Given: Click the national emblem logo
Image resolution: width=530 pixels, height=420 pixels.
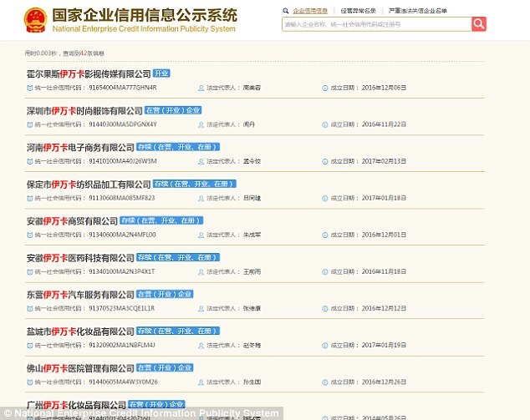Looking at the screenshot, I should click(x=35, y=18).
